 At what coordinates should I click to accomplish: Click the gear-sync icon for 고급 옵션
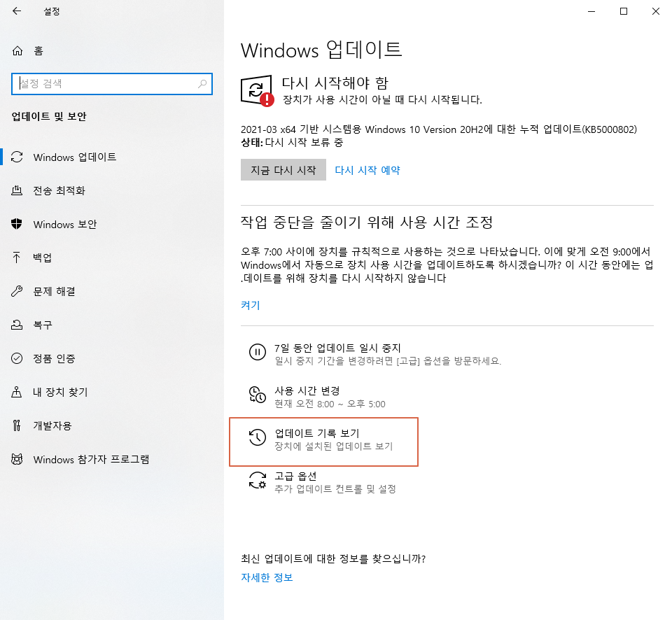(x=257, y=480)
